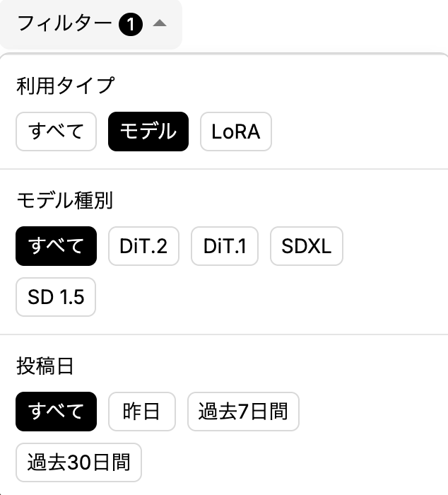This screenshot has width=448, height=495.
Task: Select すべて under モデル種別
Action: pos(56,246)
